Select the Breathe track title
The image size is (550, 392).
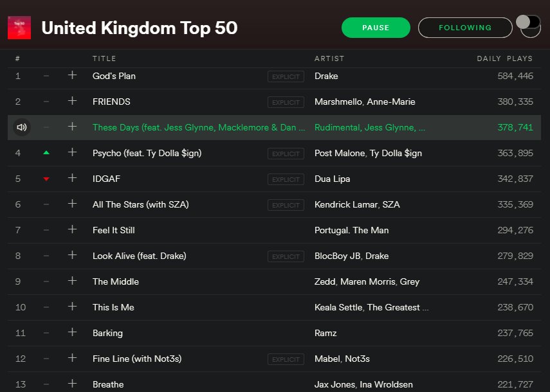(108, 384)
